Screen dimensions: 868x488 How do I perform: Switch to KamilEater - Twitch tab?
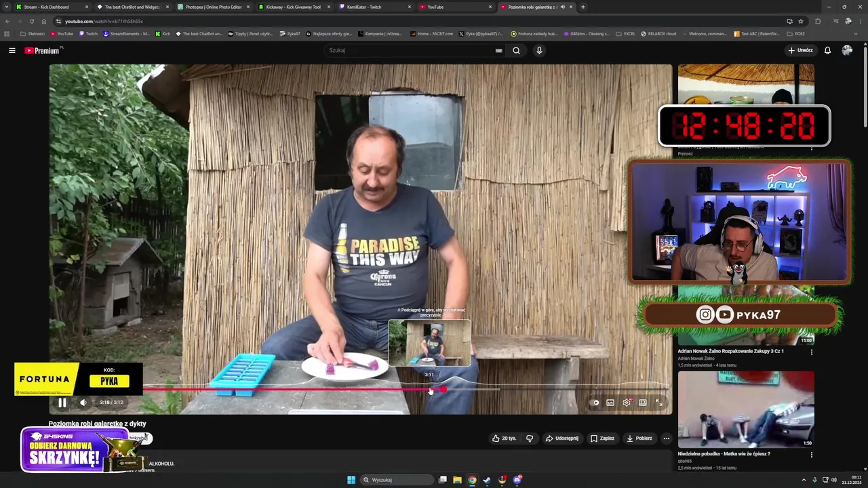tap(375, 7)
